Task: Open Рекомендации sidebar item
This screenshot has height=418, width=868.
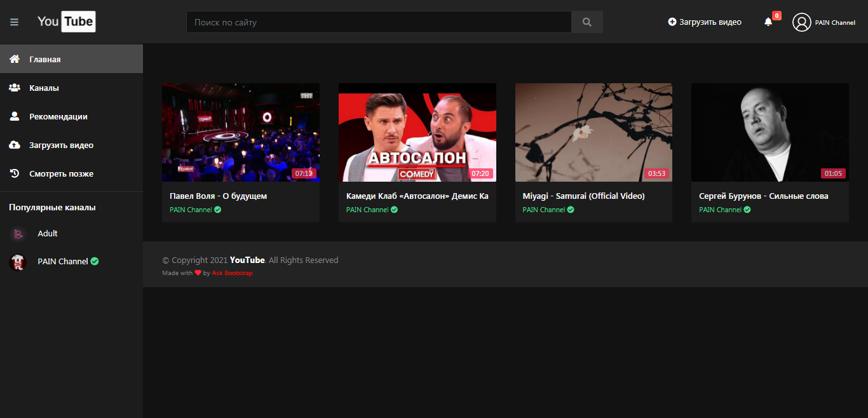Action: [71, 116]
